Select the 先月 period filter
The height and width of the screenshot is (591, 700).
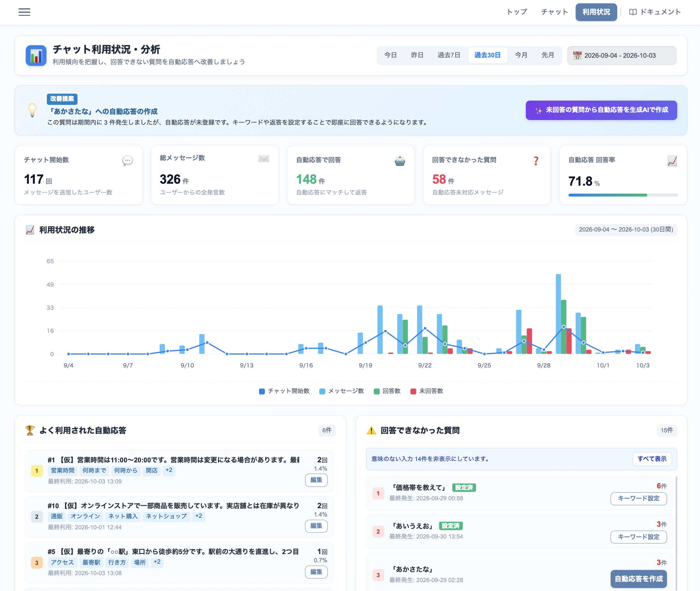(x=548, y=55)
